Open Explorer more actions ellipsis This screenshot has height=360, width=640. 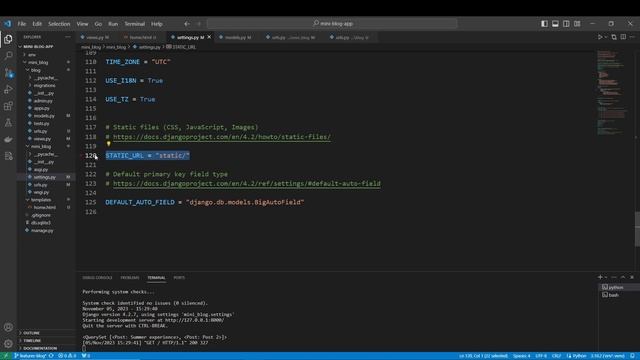click(68, 37)
